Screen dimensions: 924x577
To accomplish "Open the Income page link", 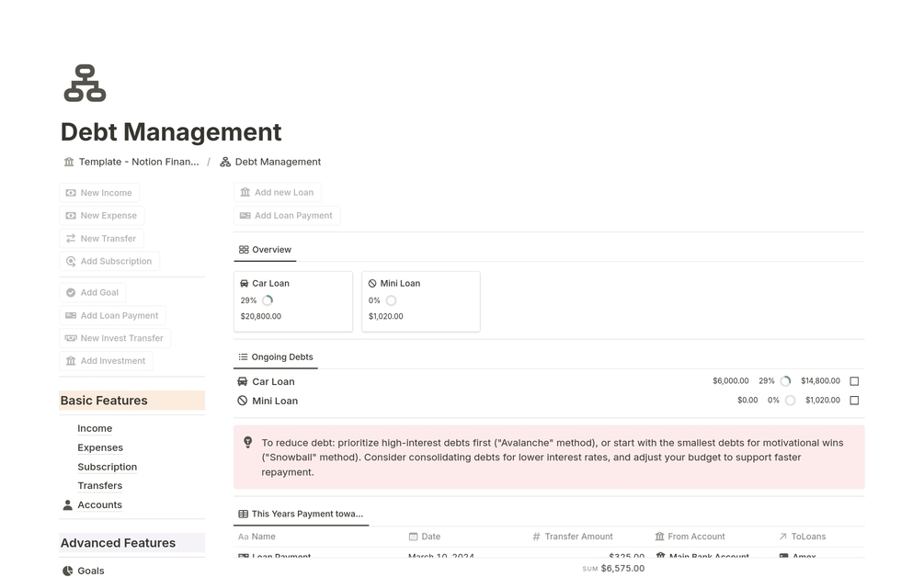I will pyautogui.click(x=95, y=429).
